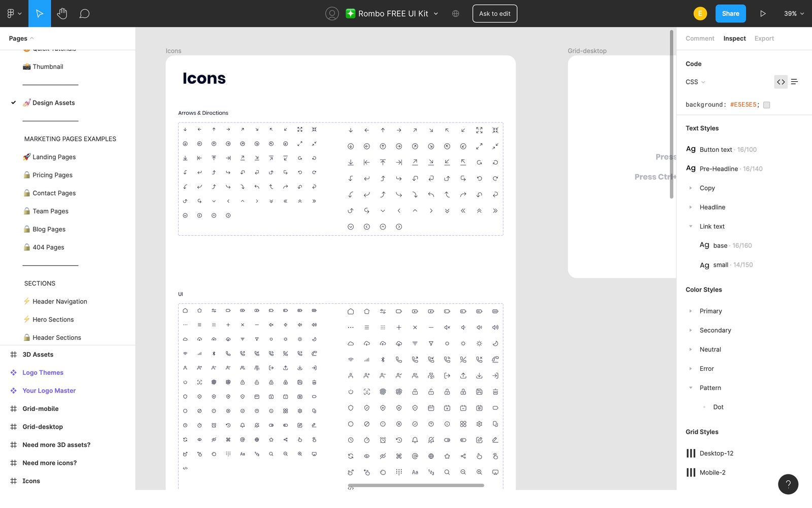Viewport: 812px width, 508px height.
Task: Toggle the code view button
Action: pyautogui.click(x=781, y=82)
